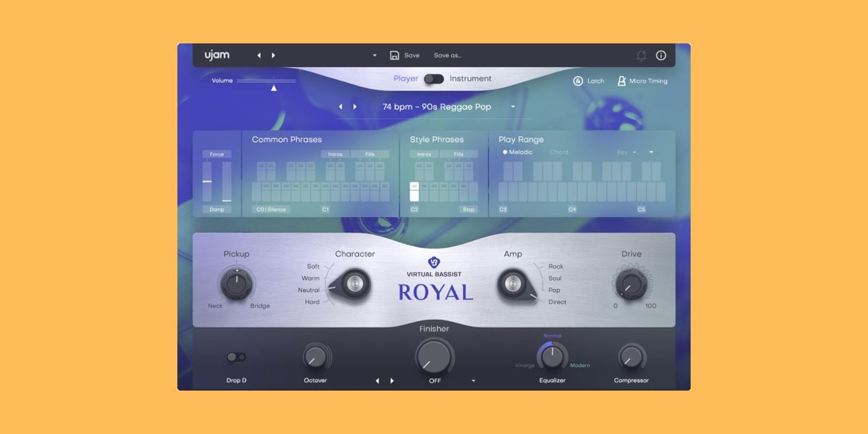
Task: Click the Save as... button
Action: [x=447, y=56]
